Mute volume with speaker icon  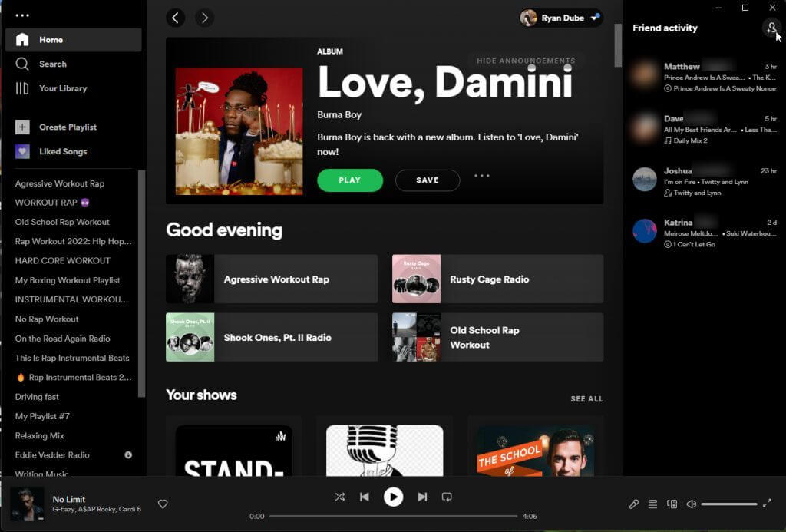[x=692, y=504]
